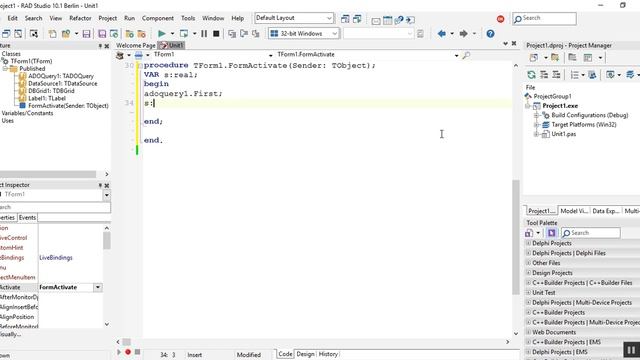The image size is (640, 360).
Task: Select Project1.exe in Project Manager
Action: click(560, 106)
